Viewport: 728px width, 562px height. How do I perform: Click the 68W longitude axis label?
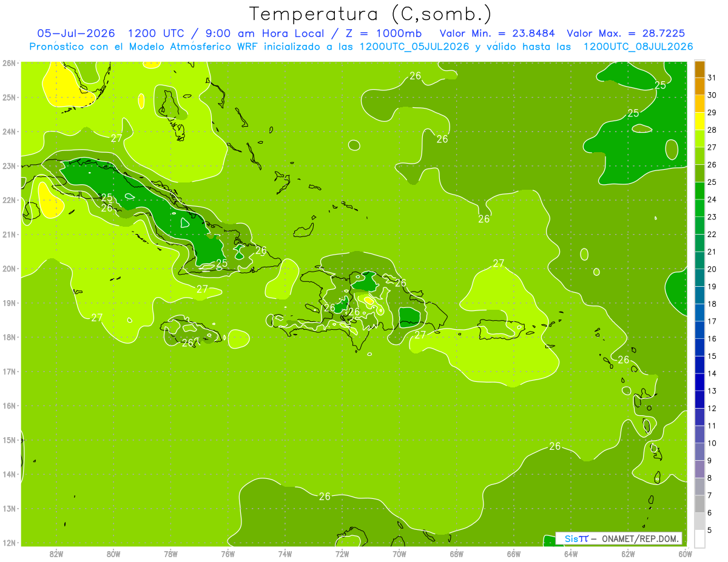coord(456,554)
